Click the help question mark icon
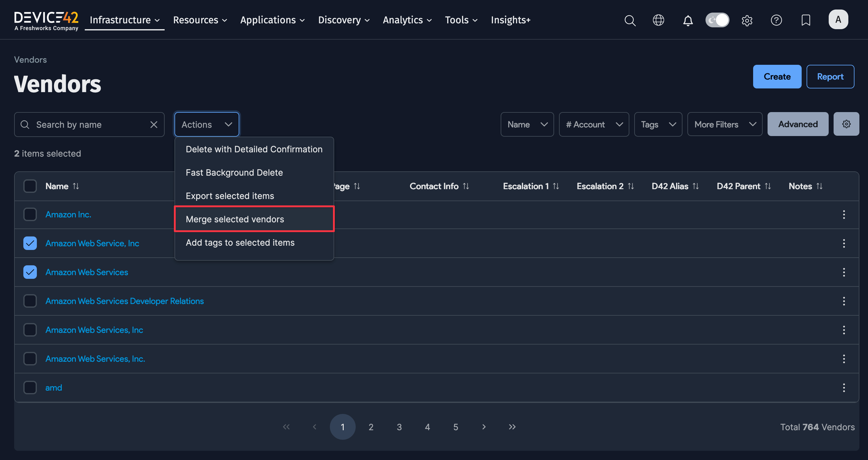The image size is (868, 460). pos(776,20)
